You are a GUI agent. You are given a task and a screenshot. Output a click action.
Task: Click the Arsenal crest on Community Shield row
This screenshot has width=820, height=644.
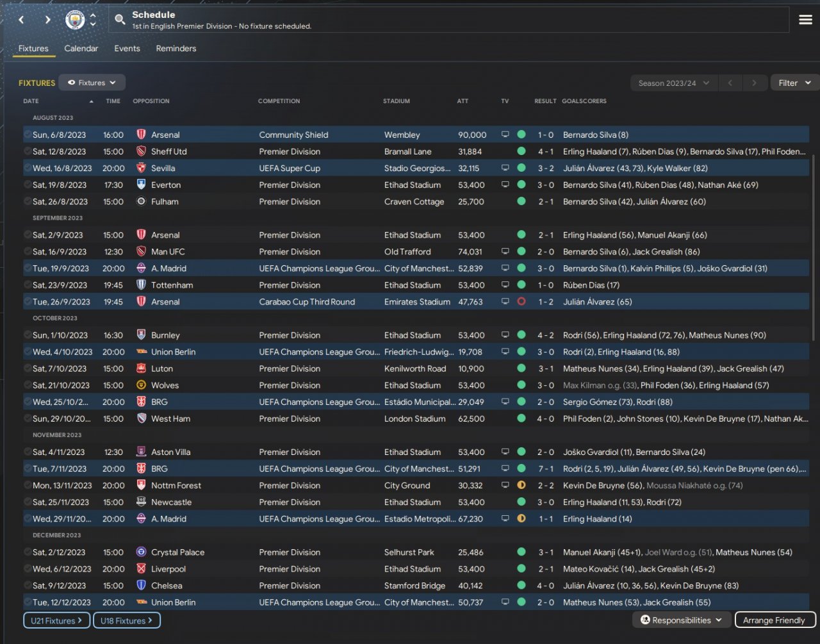pyautogui.click(x=142, y=135)
